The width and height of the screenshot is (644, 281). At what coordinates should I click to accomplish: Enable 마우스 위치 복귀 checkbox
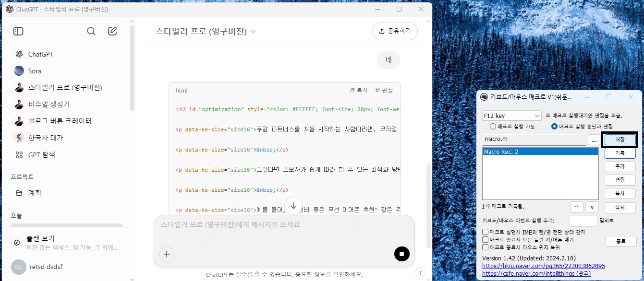(486, 247)
